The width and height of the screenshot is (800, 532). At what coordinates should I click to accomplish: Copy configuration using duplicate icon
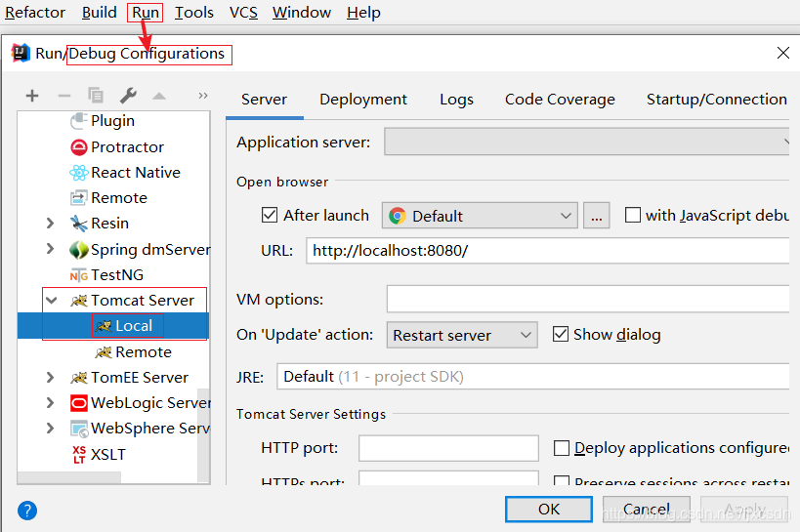(96, 96)
